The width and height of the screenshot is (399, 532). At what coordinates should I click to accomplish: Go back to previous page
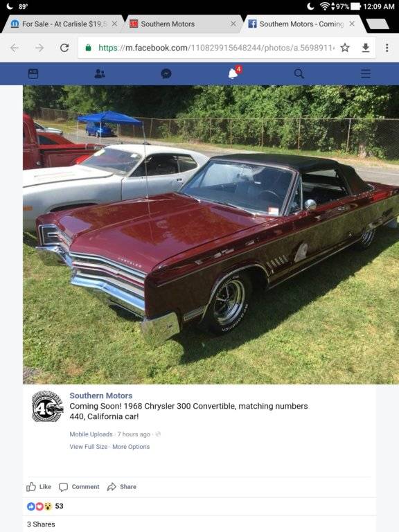pos(15,48)
